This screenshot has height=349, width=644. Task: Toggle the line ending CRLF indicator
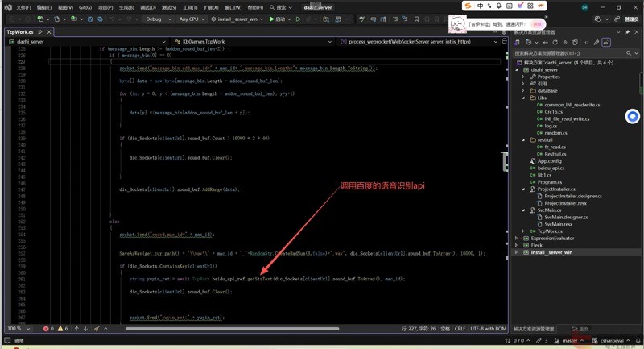click(x=460, y=329)
